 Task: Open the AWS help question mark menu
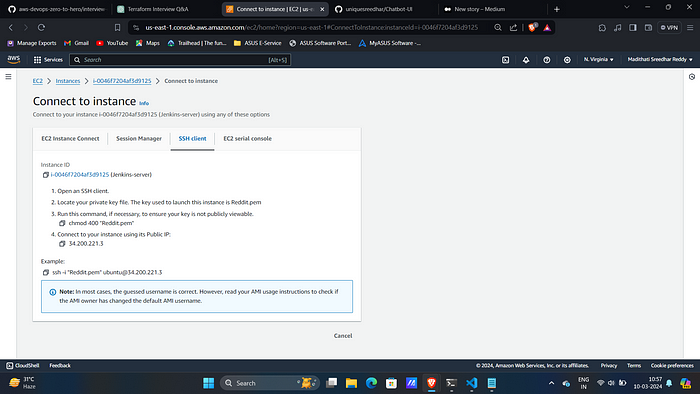tap(546, 59)
